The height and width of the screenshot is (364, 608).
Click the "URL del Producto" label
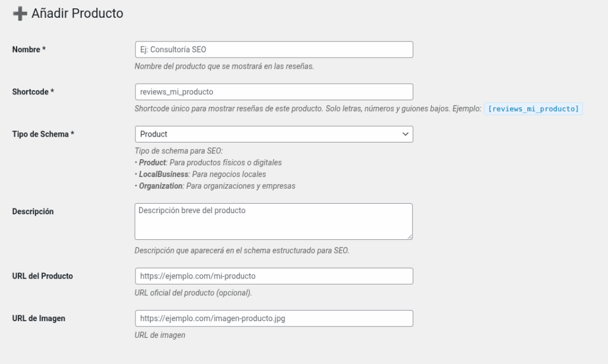click(x=43, y=276)
